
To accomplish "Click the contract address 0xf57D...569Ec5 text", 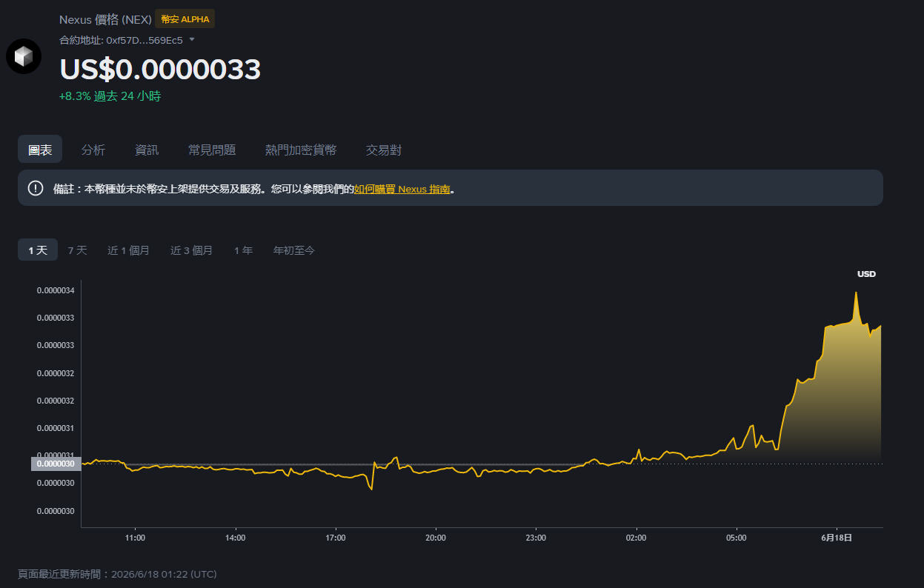I will point(144,40).
